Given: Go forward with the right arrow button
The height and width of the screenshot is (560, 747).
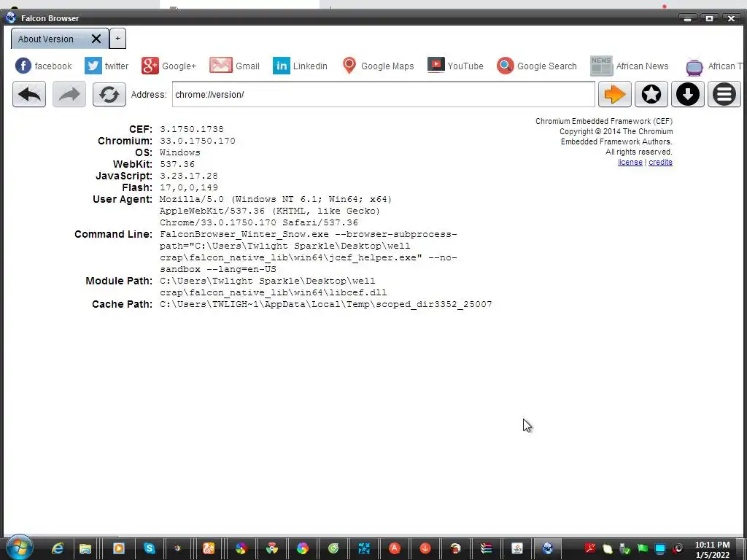Looking at the screenshot, I should point(69,94).
